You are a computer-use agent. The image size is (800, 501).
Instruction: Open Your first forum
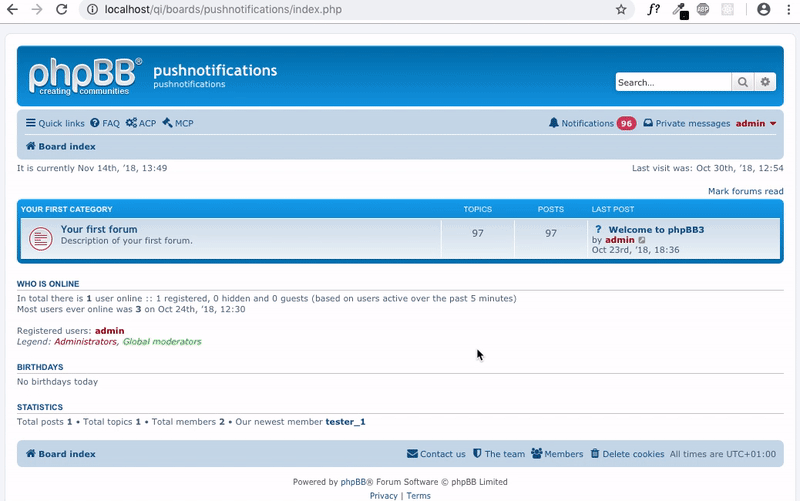tap(99, 229)
